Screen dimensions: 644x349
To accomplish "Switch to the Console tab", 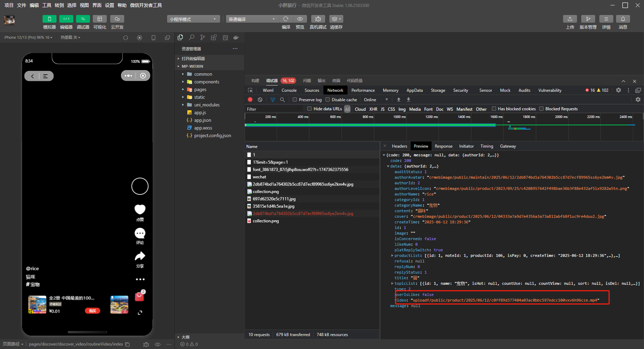I will (289, 90).
